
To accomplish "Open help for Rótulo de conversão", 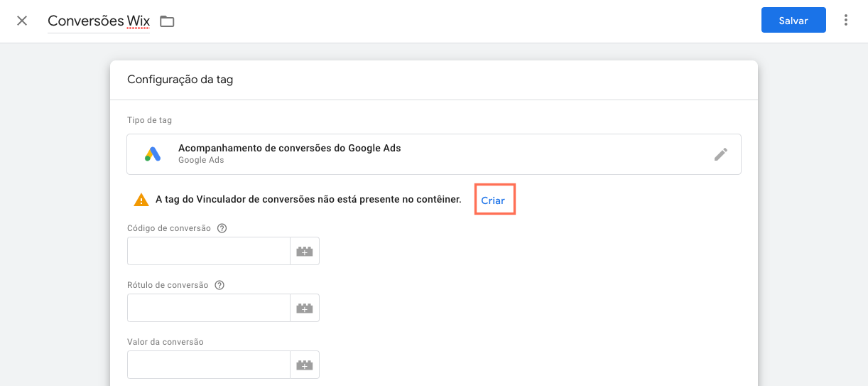I will pos(219,285).
